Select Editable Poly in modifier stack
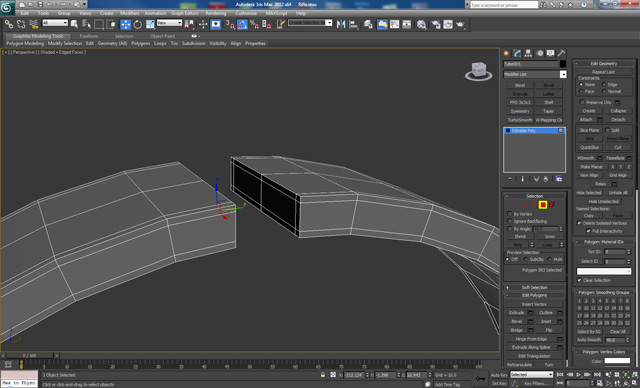640x388 pixels. coord(534,131)
